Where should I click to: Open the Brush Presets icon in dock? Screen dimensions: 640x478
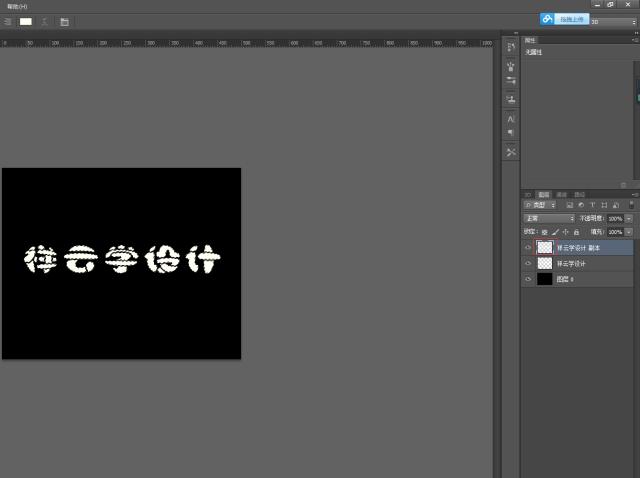(511, 80)
